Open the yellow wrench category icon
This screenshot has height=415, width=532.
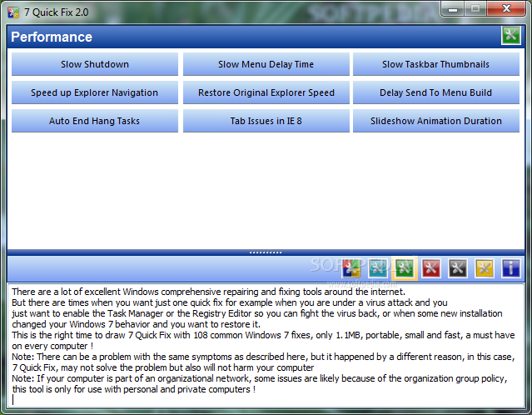tap(485, 268)
